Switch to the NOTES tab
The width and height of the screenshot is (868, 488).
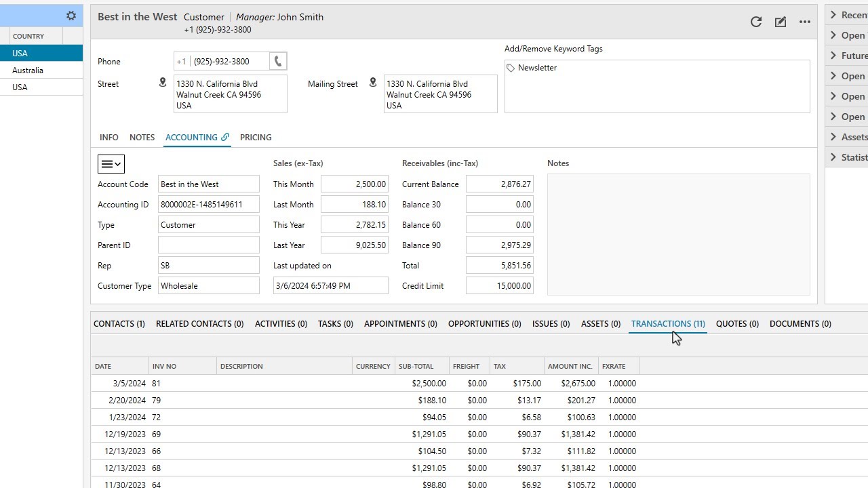coord(142,137)
